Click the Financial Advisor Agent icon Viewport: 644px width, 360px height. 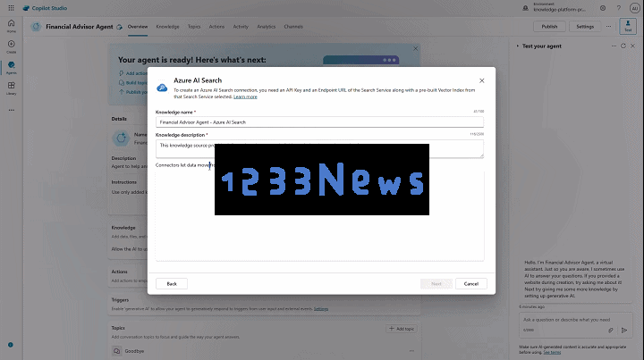click(36, 27)
